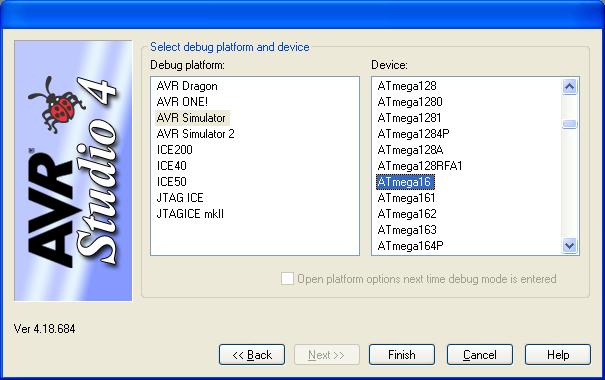Choose ATmega128A device

pos(410,150)
